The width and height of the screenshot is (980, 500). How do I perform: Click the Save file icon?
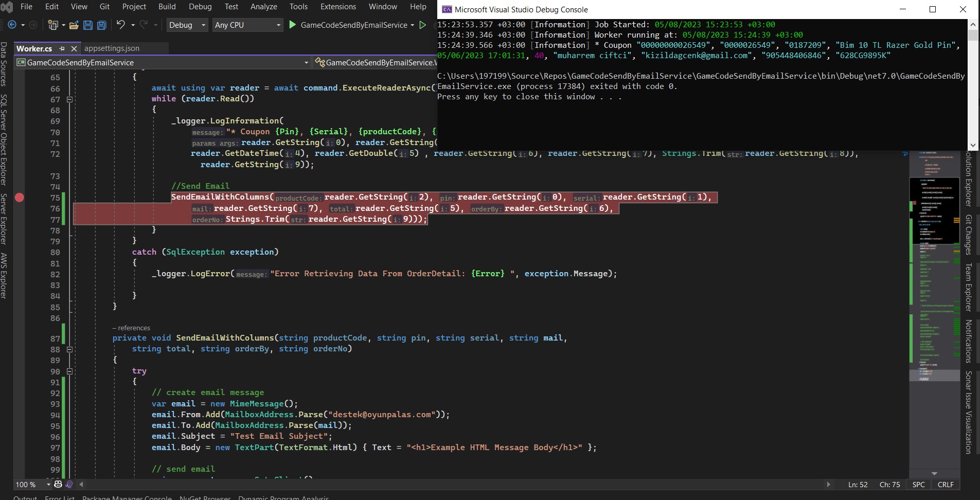point(88,25)
